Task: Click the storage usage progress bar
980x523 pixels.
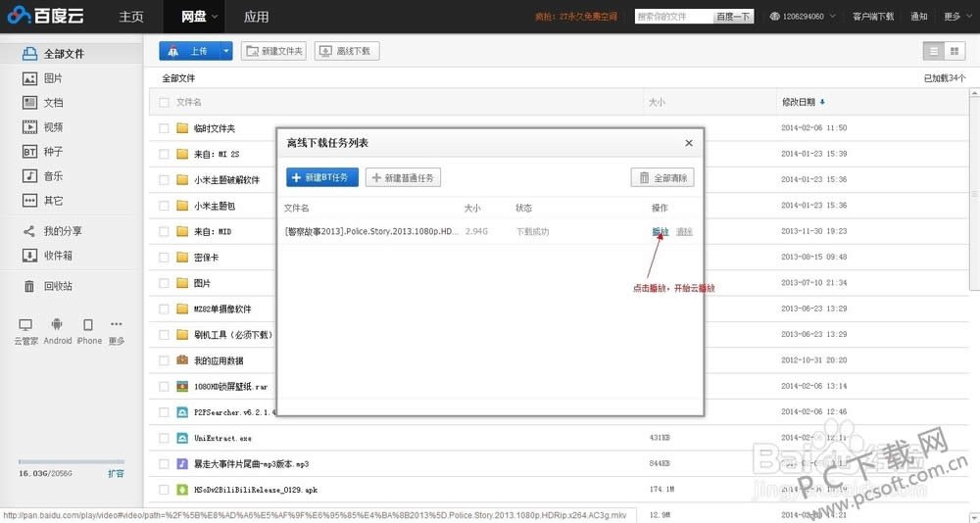Action: click(x=72, y=461)
